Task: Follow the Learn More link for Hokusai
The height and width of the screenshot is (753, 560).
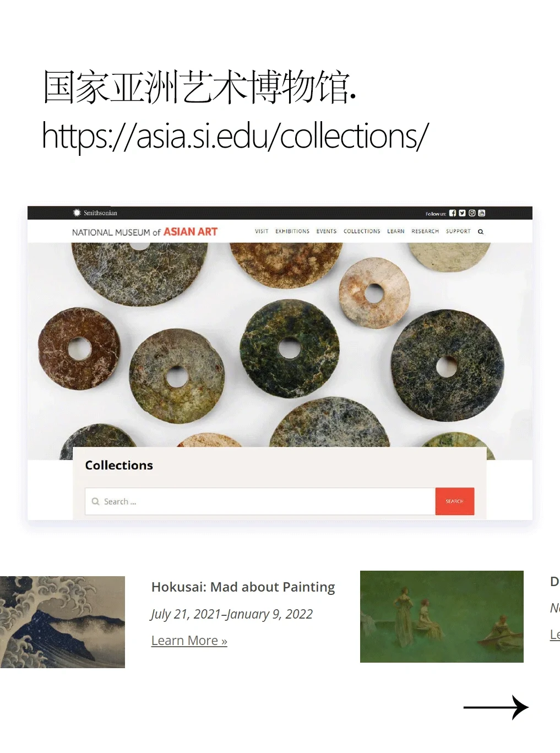Action: coord(189,641)
